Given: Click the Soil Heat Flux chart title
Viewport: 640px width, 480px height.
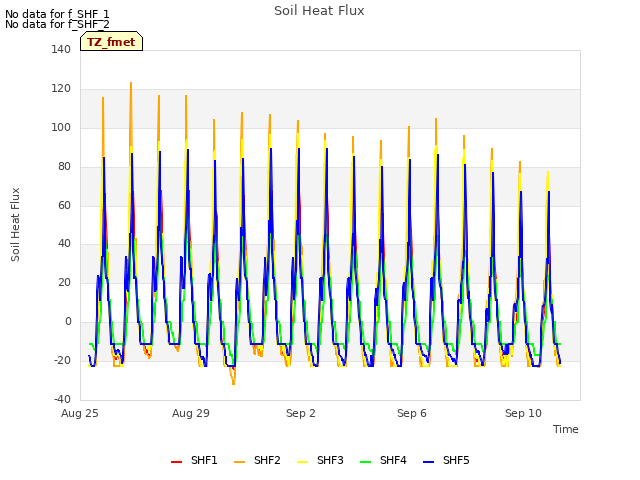Looking at the screenshot, I should point(319,11).
